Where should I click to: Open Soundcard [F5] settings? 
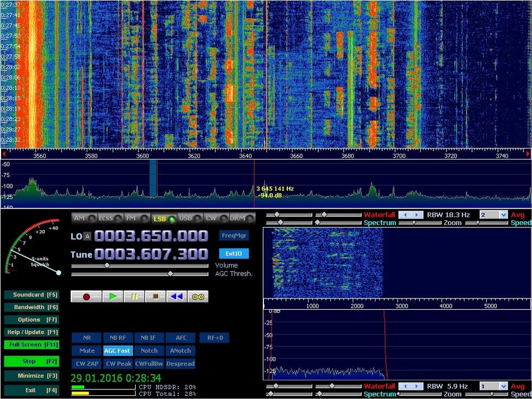[x=31, y=295]
